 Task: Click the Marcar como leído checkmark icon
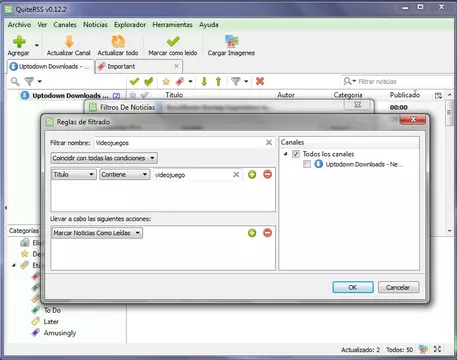click(173, 42)
